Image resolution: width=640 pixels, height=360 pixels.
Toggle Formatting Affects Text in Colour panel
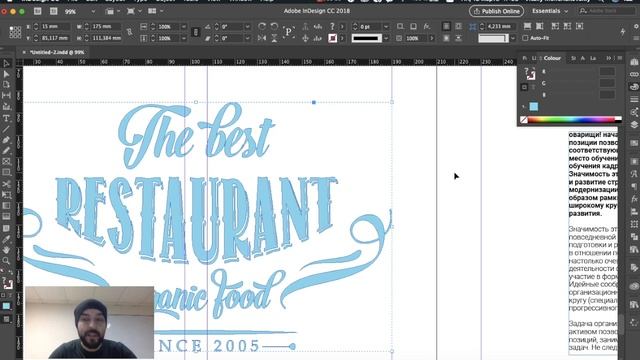(x=533, y=87)
